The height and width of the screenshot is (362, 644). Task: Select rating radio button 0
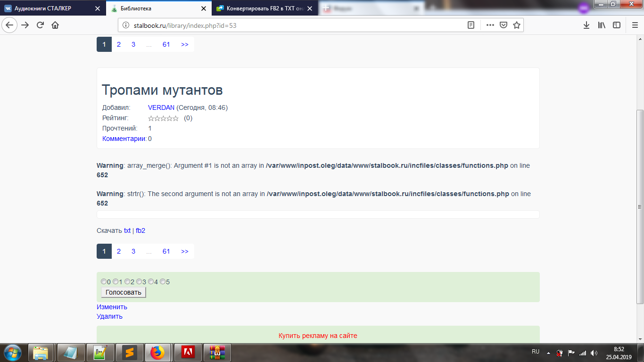tap(104, 282)
